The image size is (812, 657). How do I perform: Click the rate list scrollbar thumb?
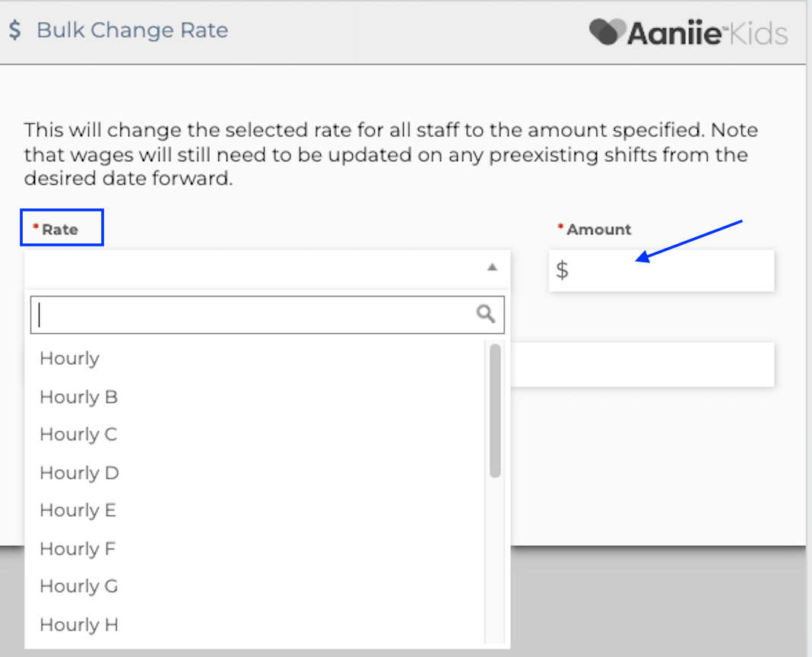495,411
